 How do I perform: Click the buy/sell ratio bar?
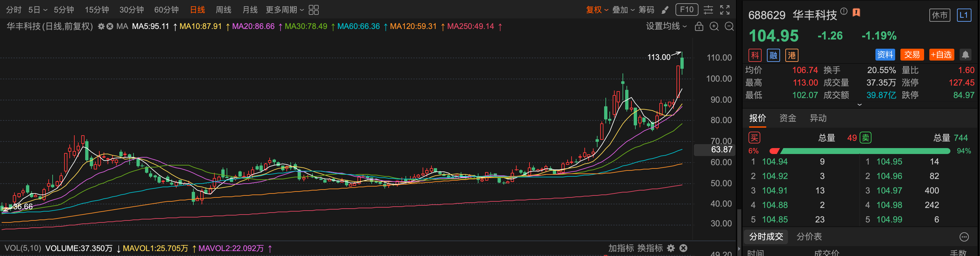[859, 151]
